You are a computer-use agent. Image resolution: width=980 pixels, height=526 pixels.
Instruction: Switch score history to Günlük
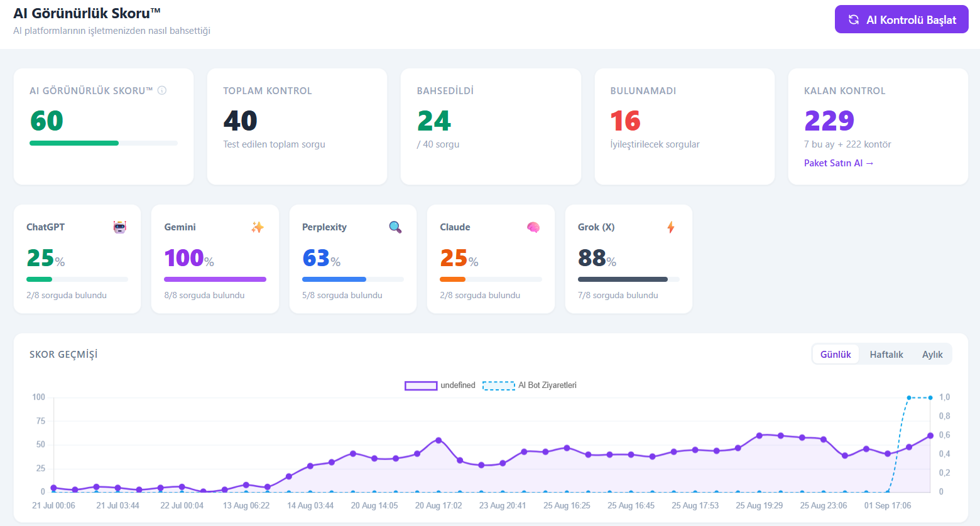(836, 355)
